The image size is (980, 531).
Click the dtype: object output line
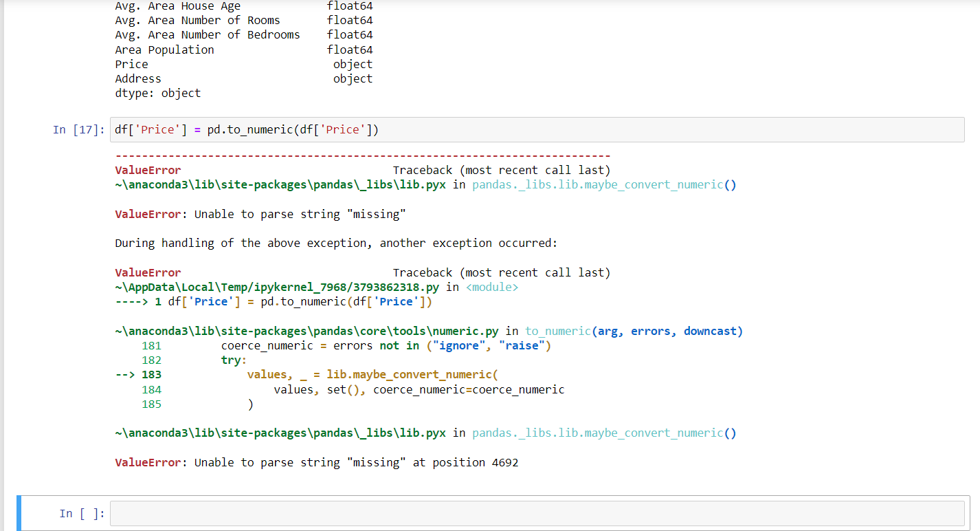(157, 93)
